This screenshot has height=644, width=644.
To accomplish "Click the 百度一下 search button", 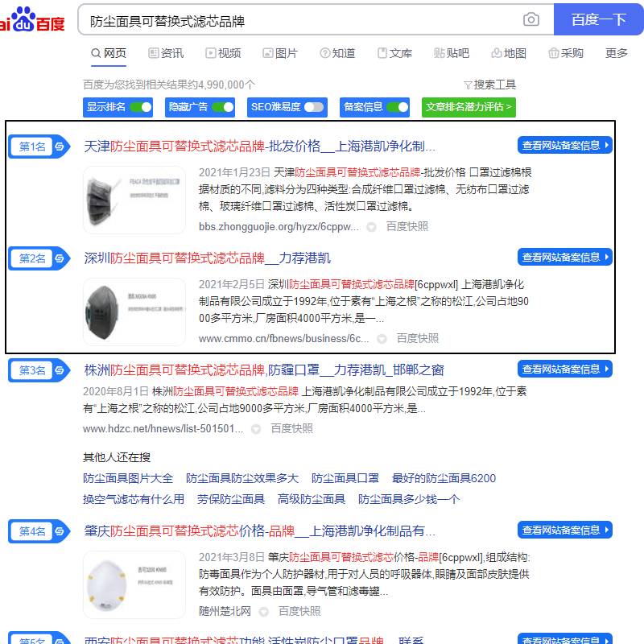I will click(599, 19).
